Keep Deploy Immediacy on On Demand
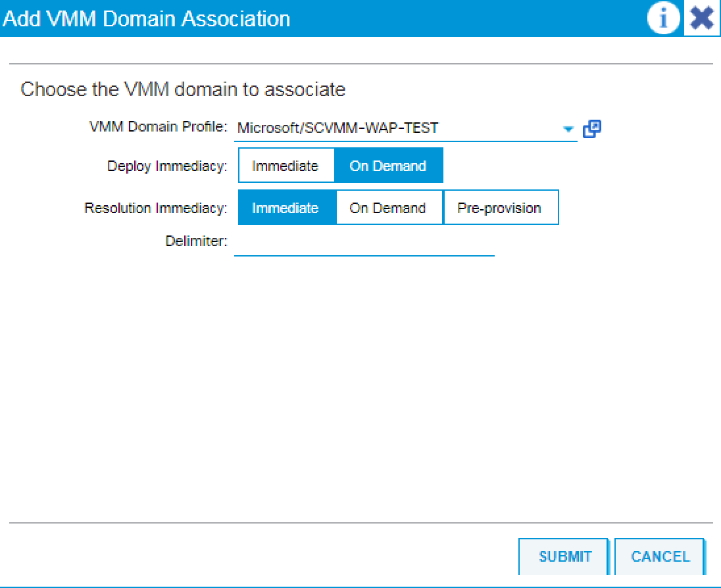This screenshot has height=588, width=721. click(388, 166)
